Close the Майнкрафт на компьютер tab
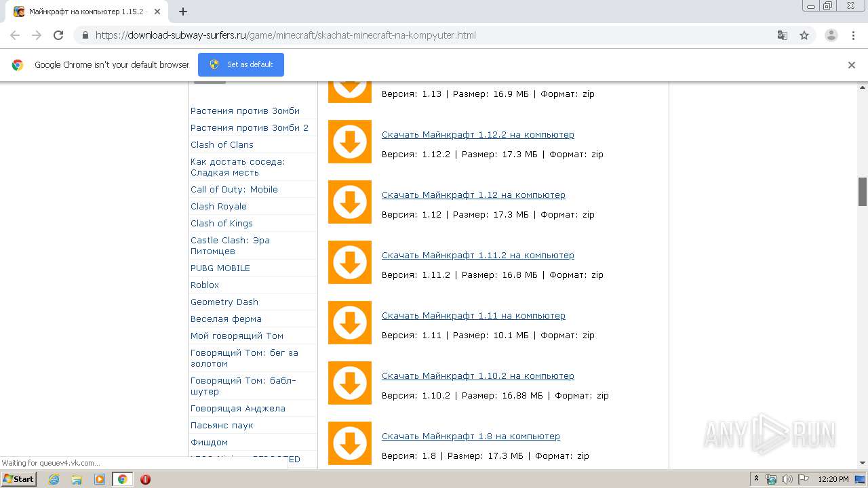The width and height of the screenshot is (868, 488). click(157, 12)
